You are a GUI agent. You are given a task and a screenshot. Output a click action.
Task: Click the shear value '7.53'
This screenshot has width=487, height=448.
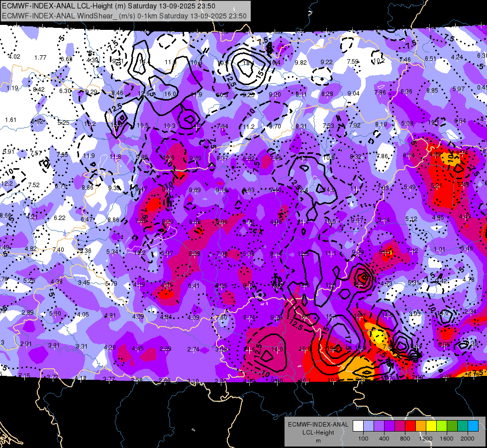click(x=328, y=125)
